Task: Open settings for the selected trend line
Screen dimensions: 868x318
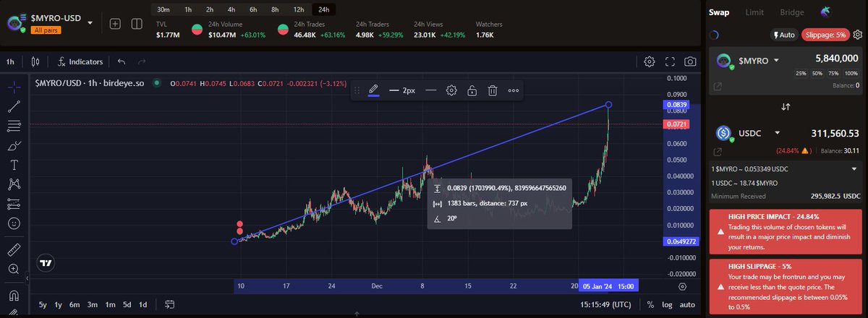Action: 451,90
